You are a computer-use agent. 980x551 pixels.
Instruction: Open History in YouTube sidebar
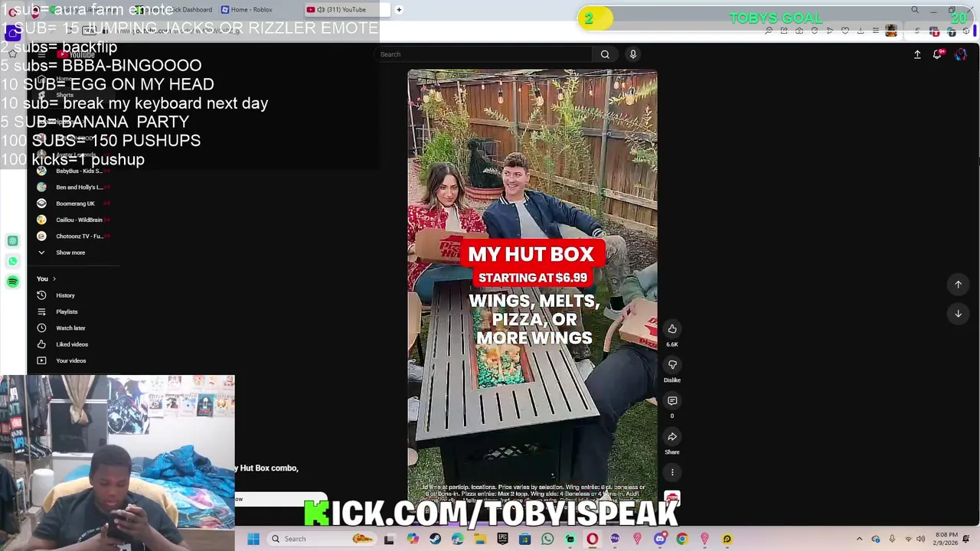pos(65,295)
